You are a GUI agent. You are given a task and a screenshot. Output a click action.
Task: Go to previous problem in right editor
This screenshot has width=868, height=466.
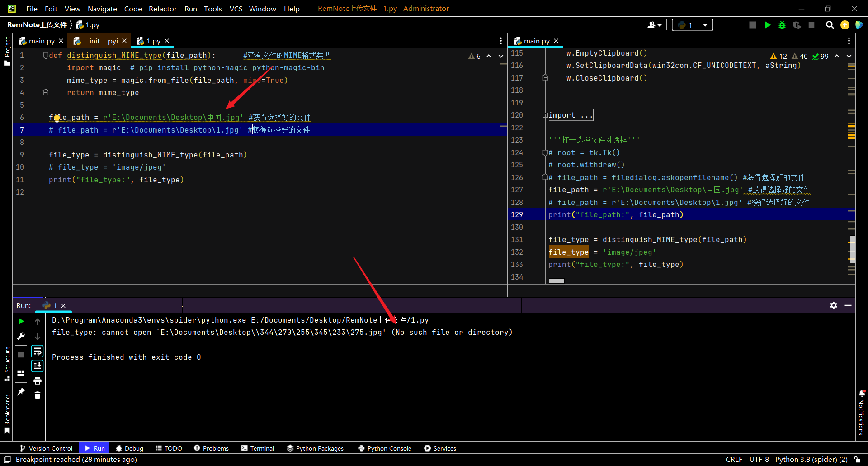[x=837, y=56]
